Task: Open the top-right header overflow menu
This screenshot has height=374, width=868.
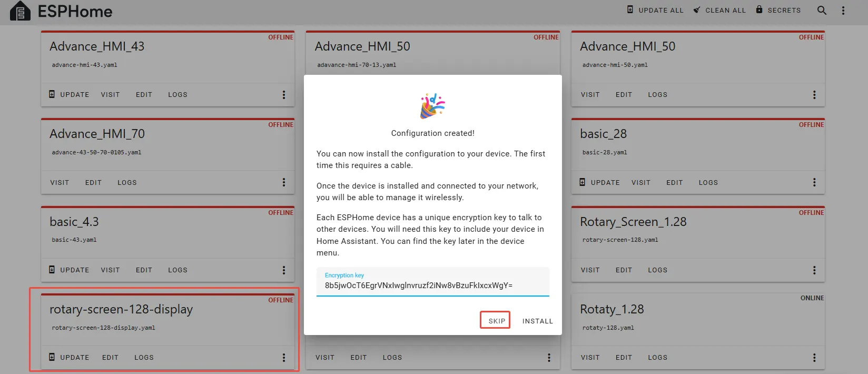Action: coord(843,11)
